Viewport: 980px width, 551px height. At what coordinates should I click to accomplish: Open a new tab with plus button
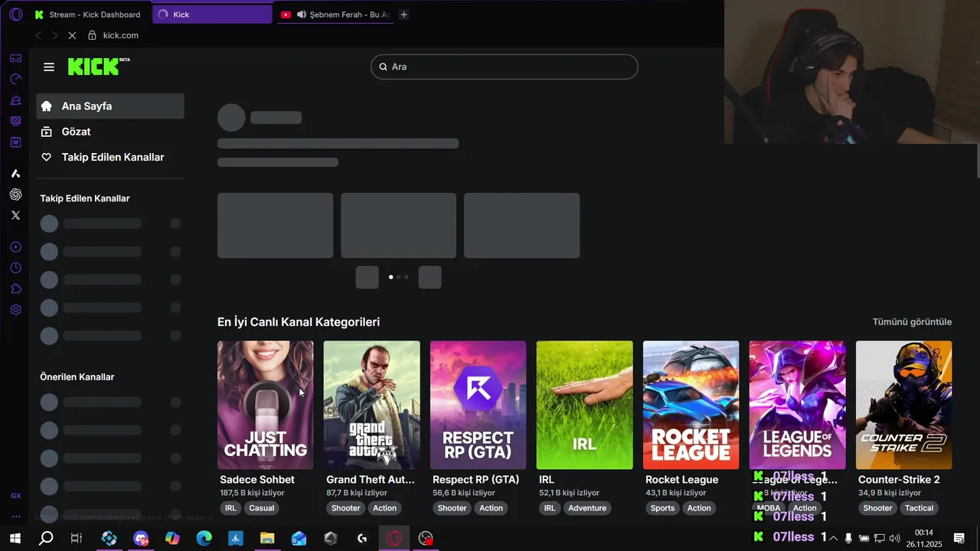pyautogui.click(x=403, y=15)
